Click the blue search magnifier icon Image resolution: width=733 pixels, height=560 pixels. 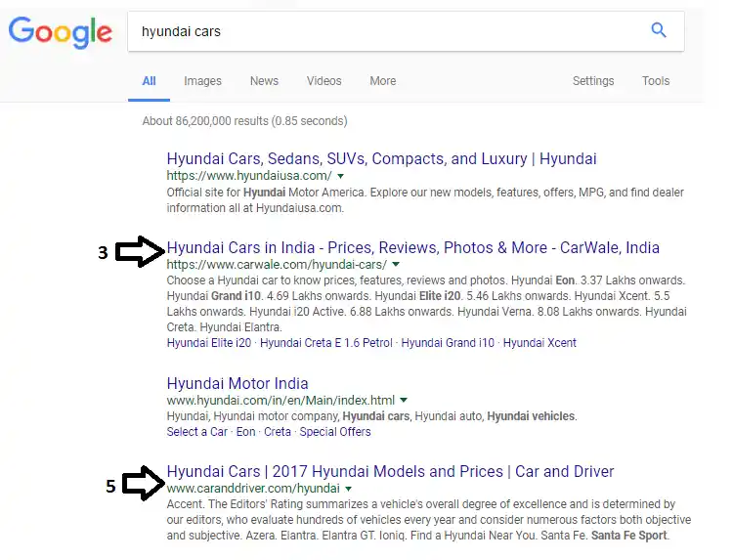click(x=659, y=30)
